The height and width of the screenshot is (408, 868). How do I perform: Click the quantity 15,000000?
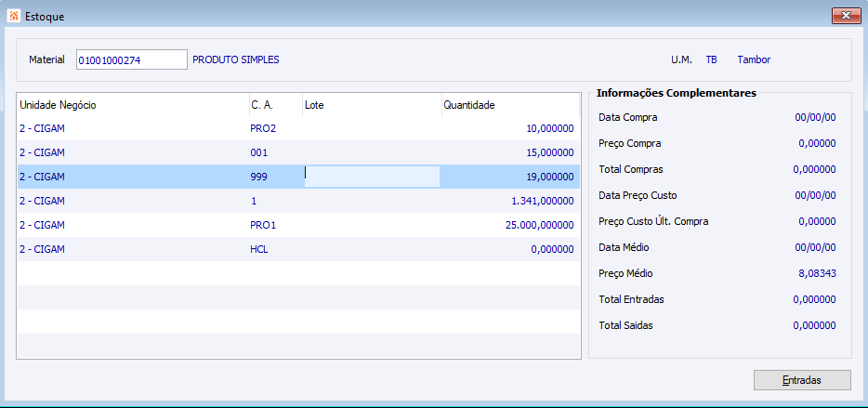[549, 152]
